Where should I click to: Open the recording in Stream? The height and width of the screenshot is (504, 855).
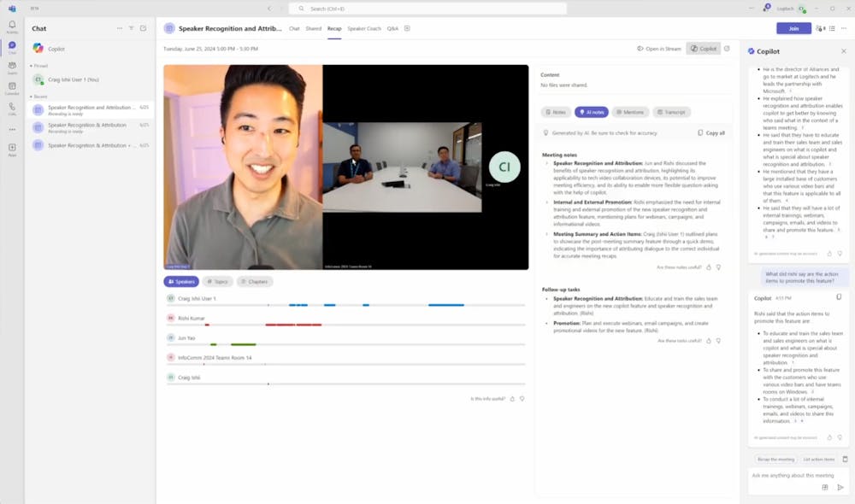661,49
